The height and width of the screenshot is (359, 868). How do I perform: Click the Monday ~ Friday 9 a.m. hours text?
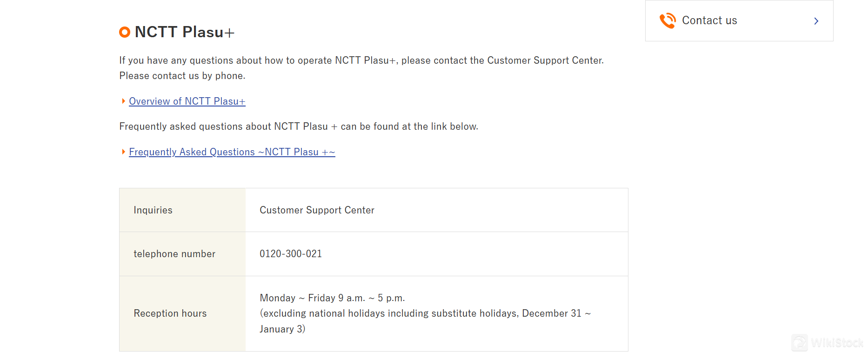(x=332, y=298)
